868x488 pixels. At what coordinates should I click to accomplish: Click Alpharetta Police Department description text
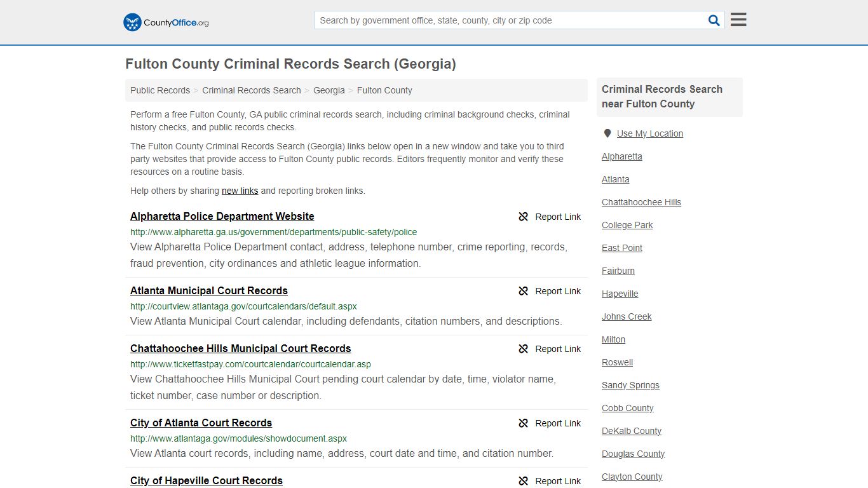(349, 255)
